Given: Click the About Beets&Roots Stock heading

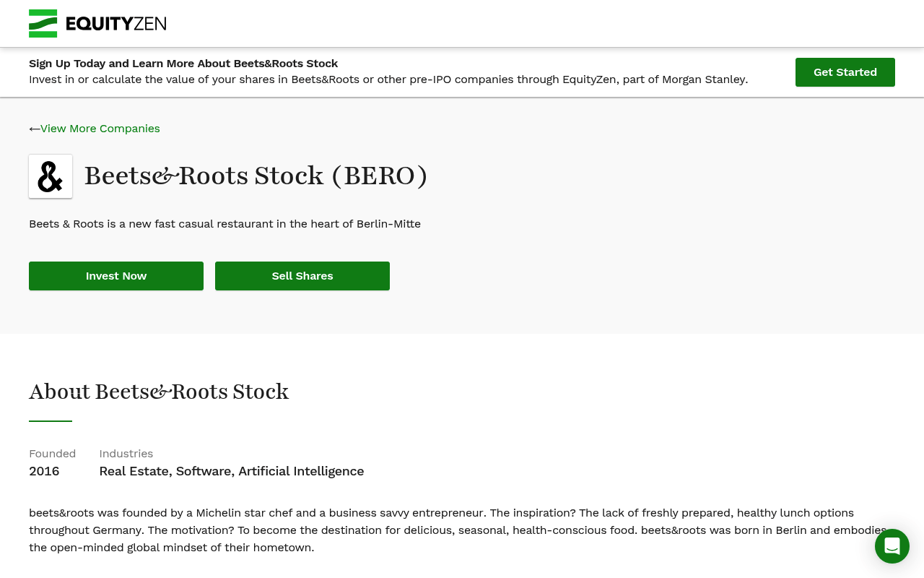Looking at the screenshot, I should (x=159, y=392).
